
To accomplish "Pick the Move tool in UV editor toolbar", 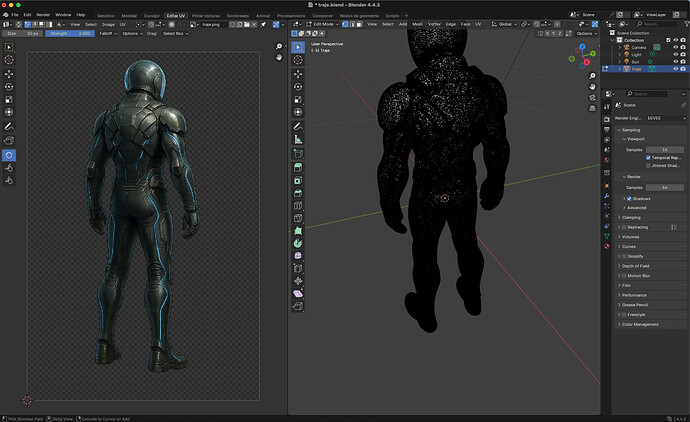I will click(x=9, y=73).
